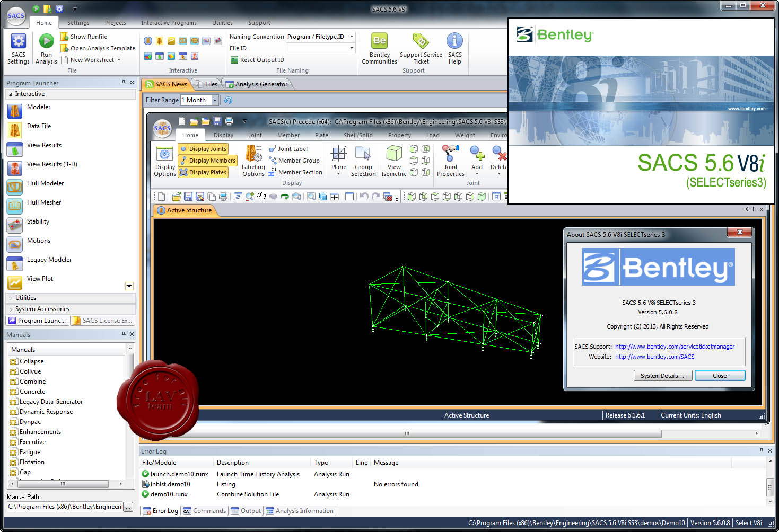The image size is (779, 532).
Task: Click the pan hand tool in Precede toolbar
Action: [x=261, y=197]
